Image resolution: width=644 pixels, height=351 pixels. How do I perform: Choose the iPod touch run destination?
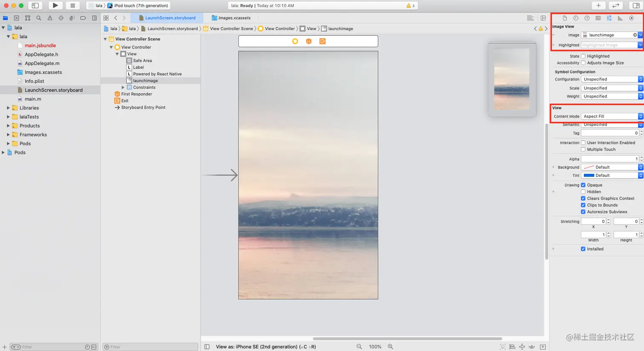[138, 6]
